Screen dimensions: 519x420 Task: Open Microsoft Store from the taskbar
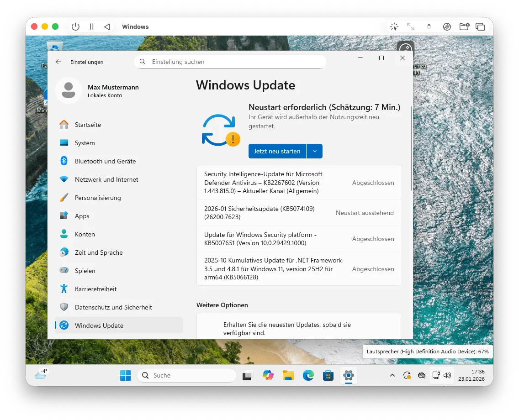328,375
